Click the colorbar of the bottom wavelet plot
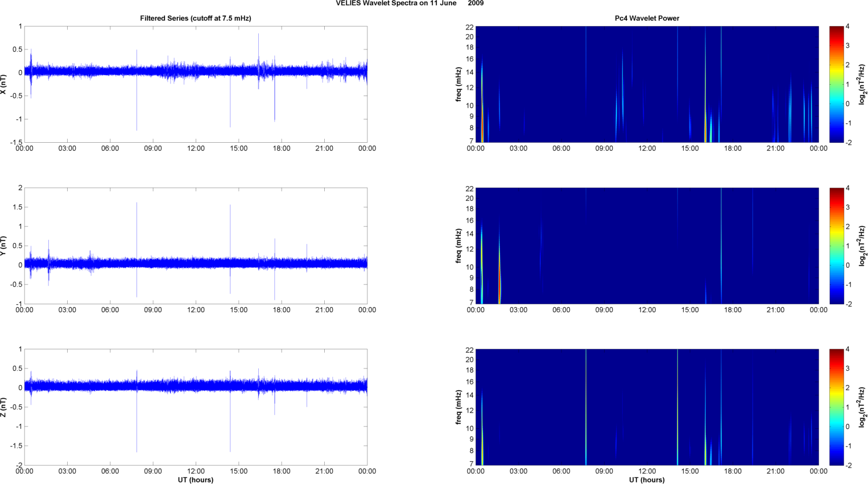Screen dimensions: 868x484 [x=836, y=407]
